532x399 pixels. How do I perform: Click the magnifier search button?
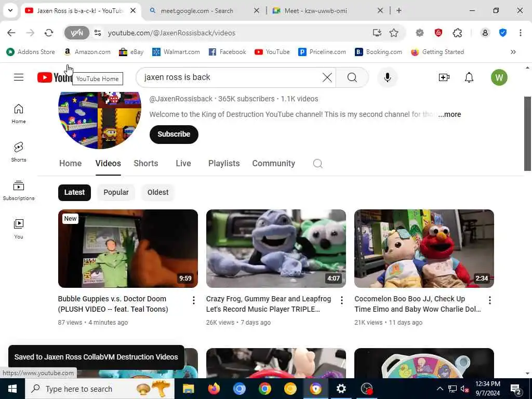point(352,77)
